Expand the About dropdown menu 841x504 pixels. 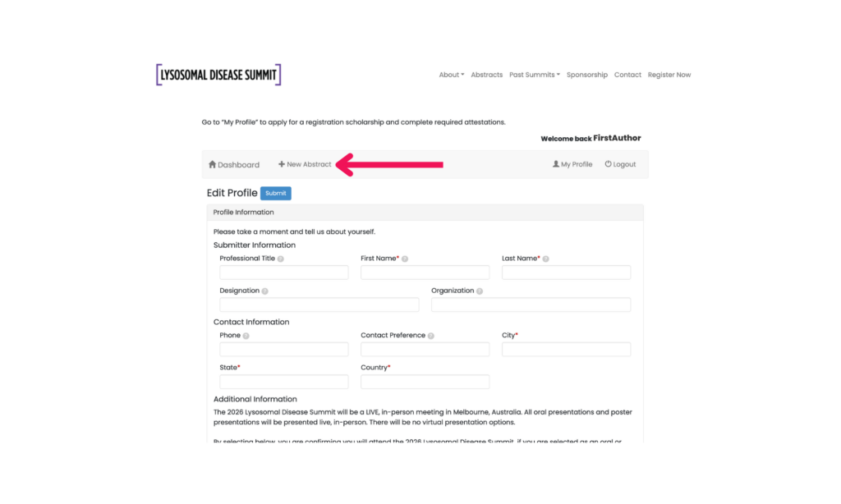[451, 75]
